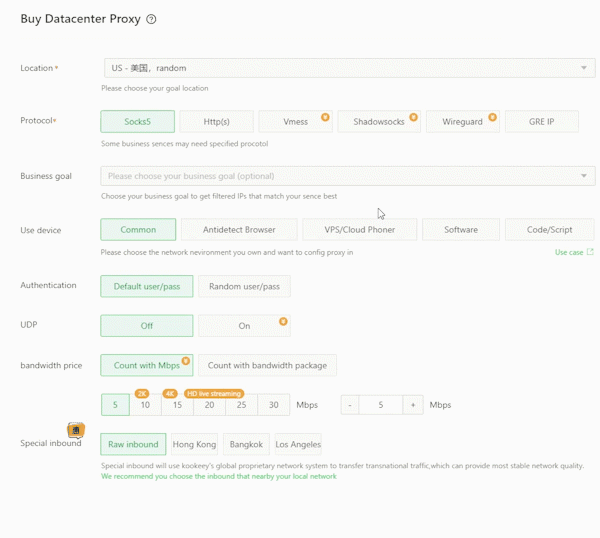Open the Use case link
The height and width of the screenshot is (538, 600).
coord(569,252)
